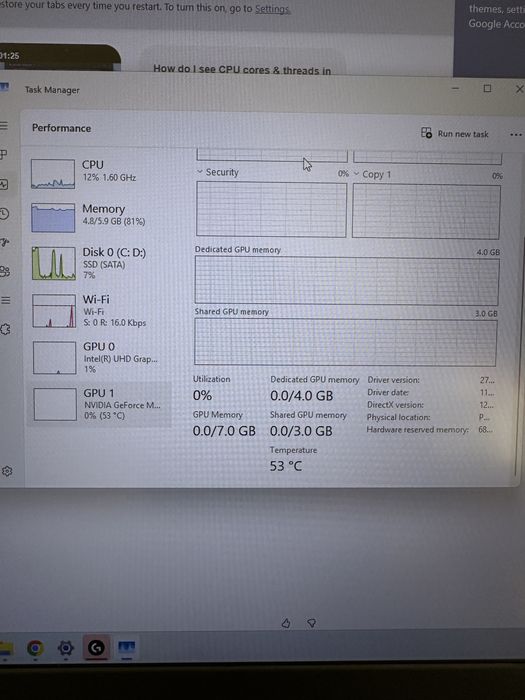Open Task Manager settings gear in sidebar

[x=7, y=471]
